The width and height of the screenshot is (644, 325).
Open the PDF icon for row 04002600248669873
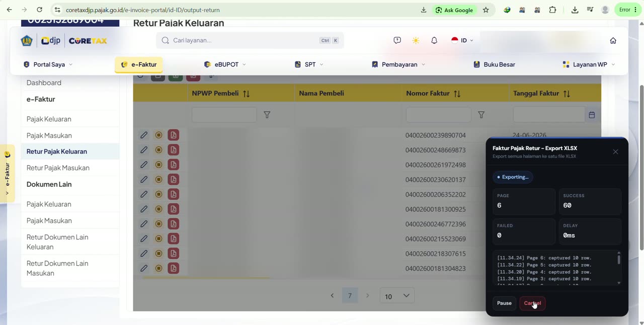point(173,150)
